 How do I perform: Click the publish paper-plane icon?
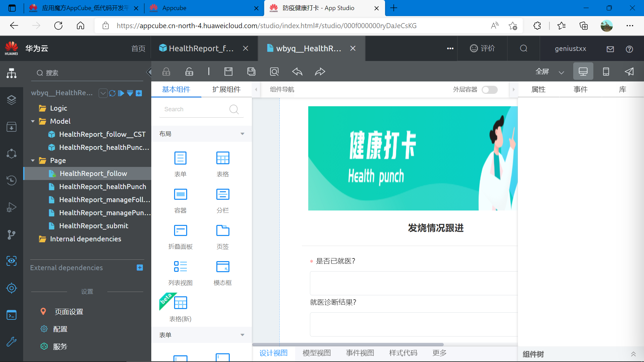click(629, 71)
